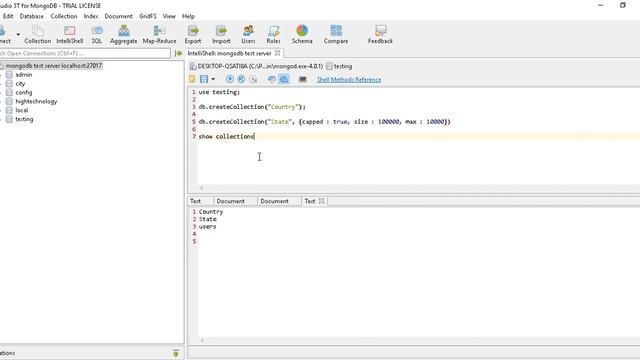The width and height of the screenshot is (640, 360).
Task: Open the save script dropdown arrow
Action: click(x=213, y=79)
